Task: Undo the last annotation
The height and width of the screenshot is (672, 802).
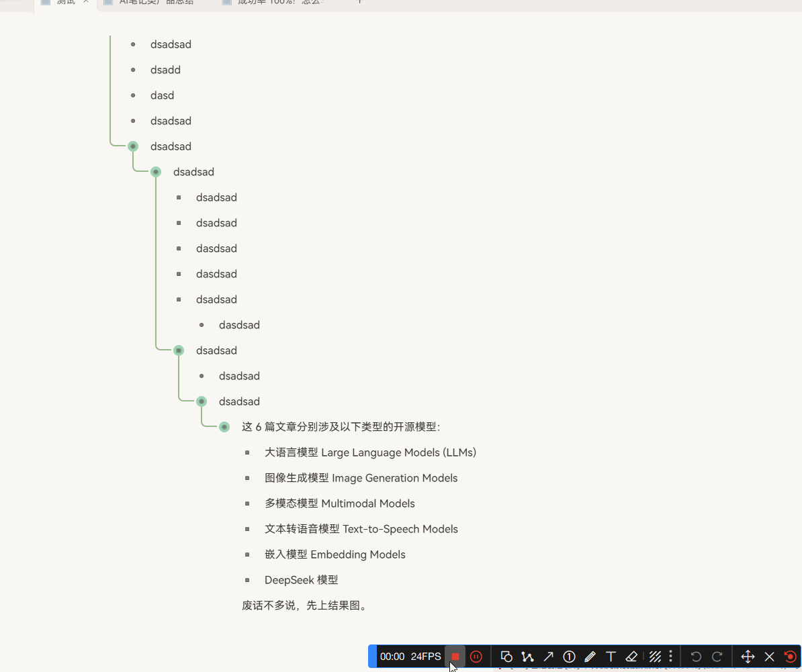Action: tap(696, 657)
